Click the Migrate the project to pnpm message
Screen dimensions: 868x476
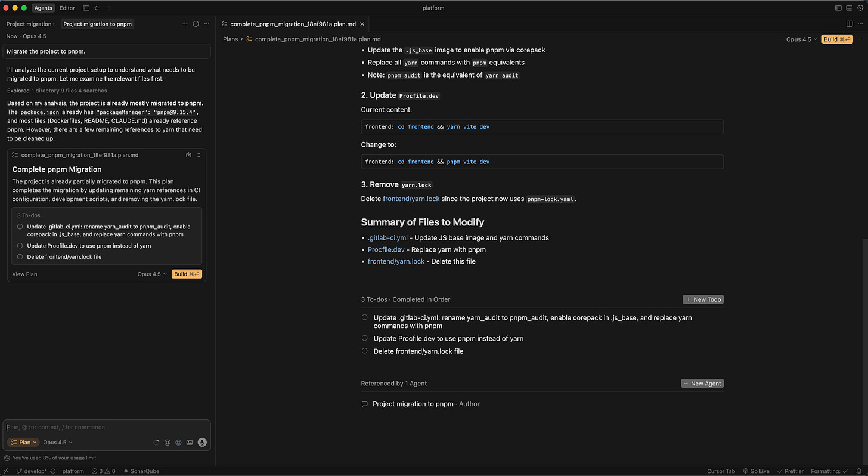[x=107, y=51]
